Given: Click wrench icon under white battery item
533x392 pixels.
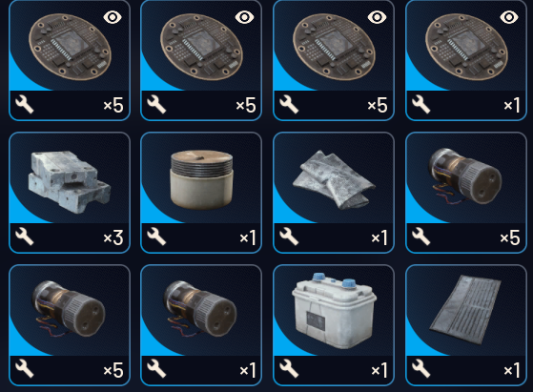Looking at the screenshot, I should (x=289, y=369).
